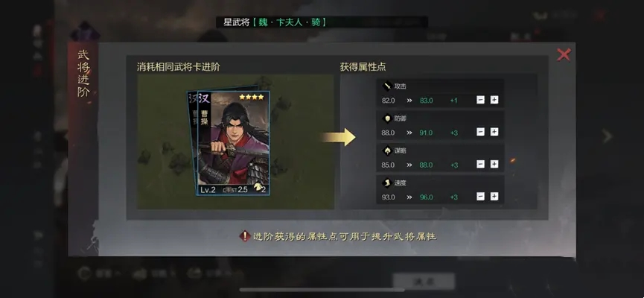
Task: Click the red warning icon beside hint text
Action: 245,236
